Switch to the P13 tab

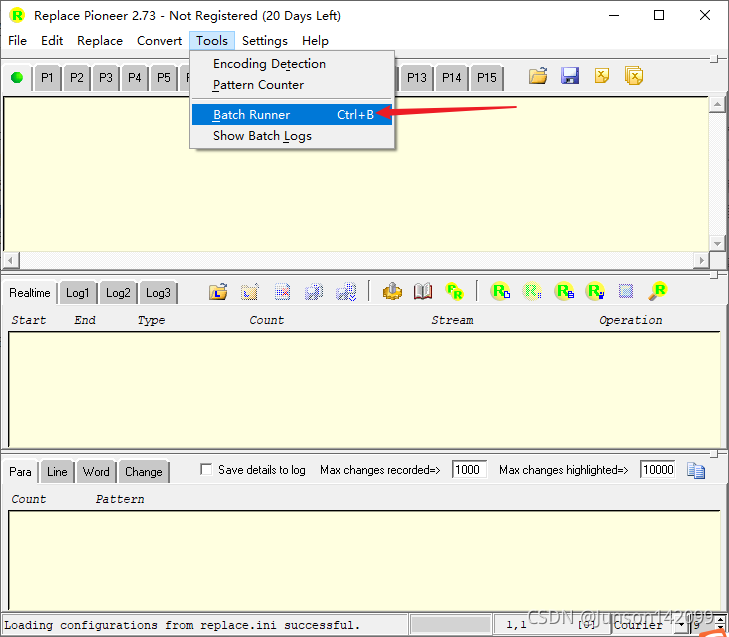(417, 78)
